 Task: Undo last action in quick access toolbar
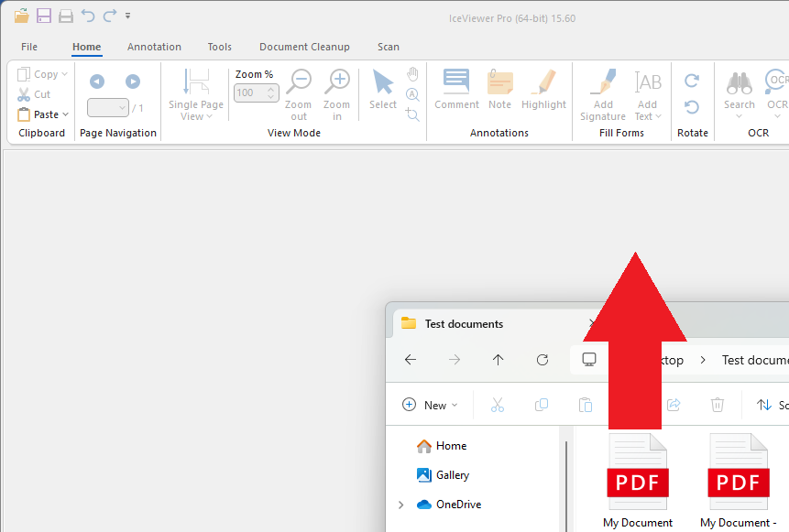(x=88, y=16)
